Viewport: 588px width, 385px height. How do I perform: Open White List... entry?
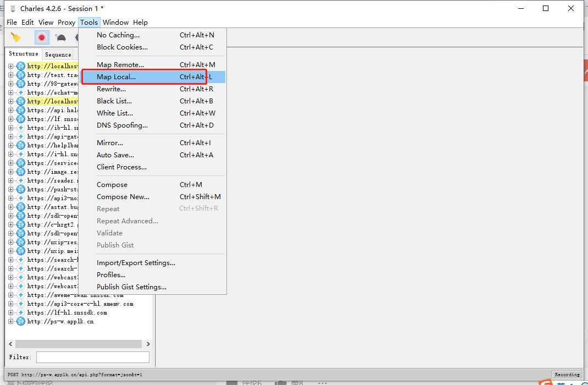coord(153,113)
